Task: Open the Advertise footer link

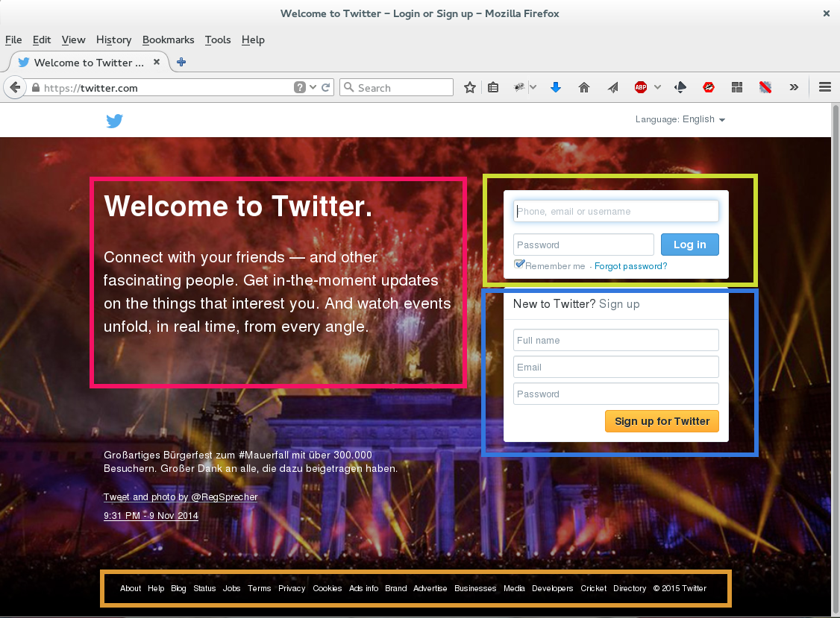Action: (x=430, y=588)
